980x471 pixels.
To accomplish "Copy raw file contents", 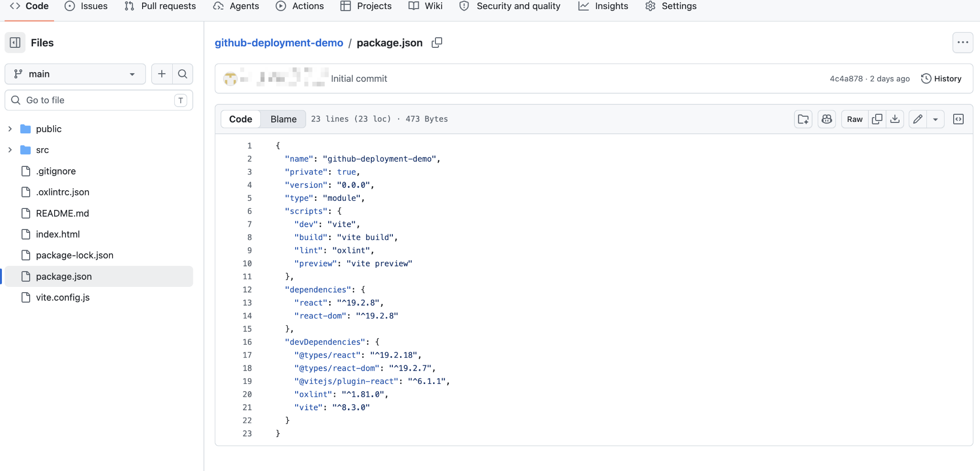I will click(x=877, y=119).
